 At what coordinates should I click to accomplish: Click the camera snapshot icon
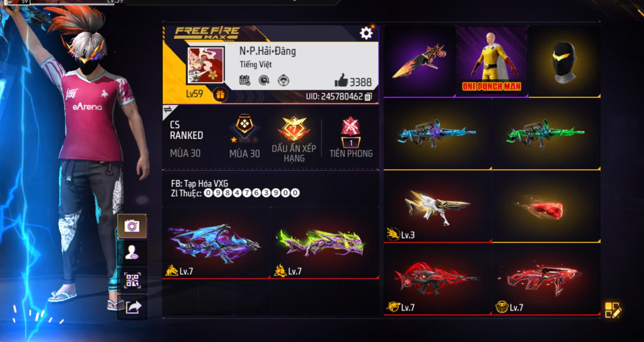click(132, 226)
